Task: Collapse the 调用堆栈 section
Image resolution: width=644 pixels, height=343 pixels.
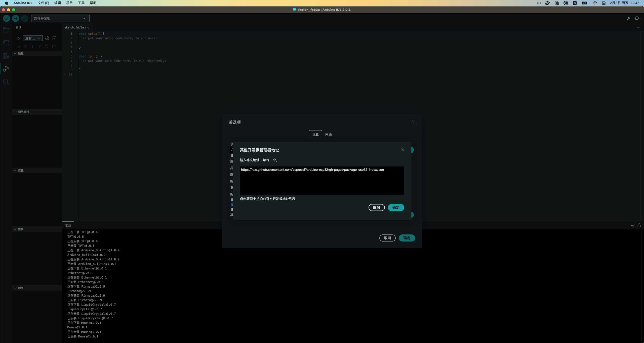Action: coord(37,112)
